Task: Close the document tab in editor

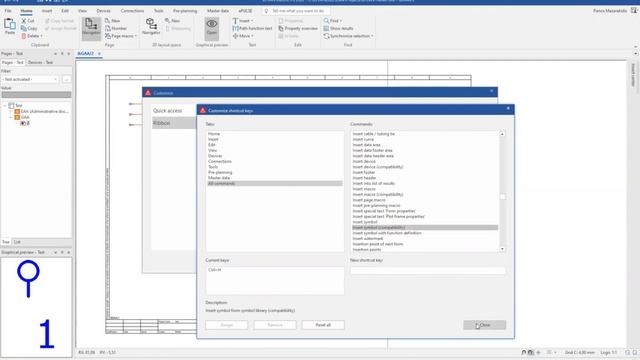Action: click(99, 53)
